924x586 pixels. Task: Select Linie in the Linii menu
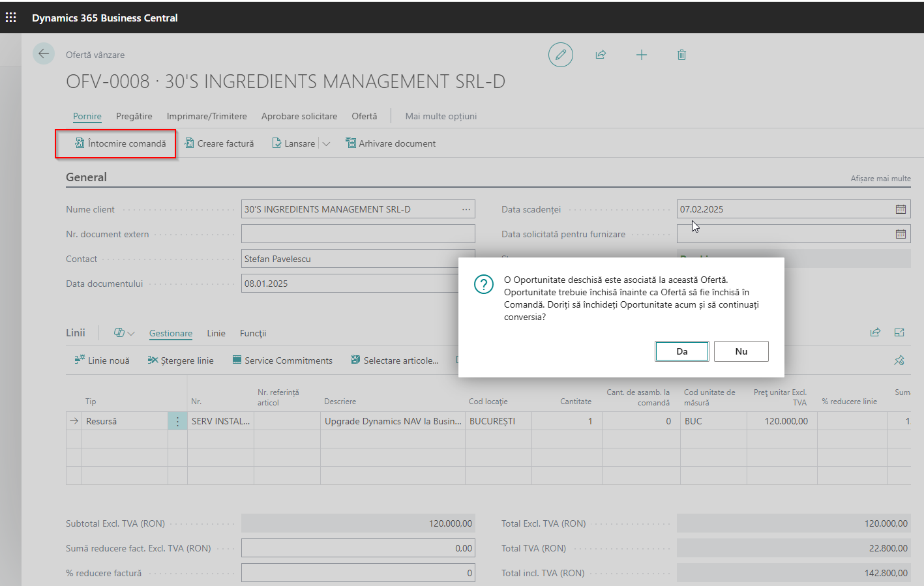(x=216, y=333)
